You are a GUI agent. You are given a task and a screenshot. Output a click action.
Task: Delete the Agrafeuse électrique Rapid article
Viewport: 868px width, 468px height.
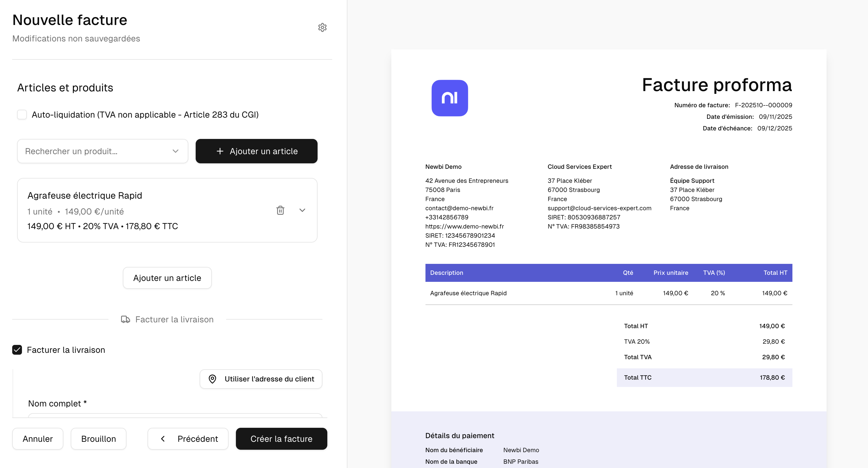click(x=280, y=210)
